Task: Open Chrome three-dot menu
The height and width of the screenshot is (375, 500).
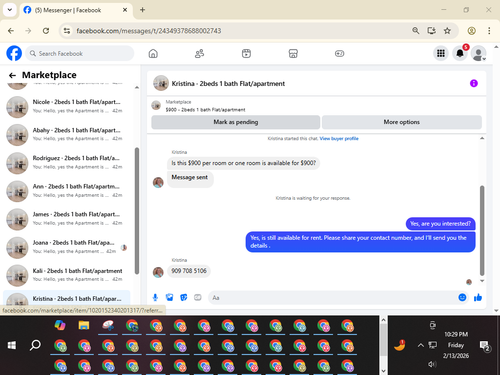Action: (489, 31)
